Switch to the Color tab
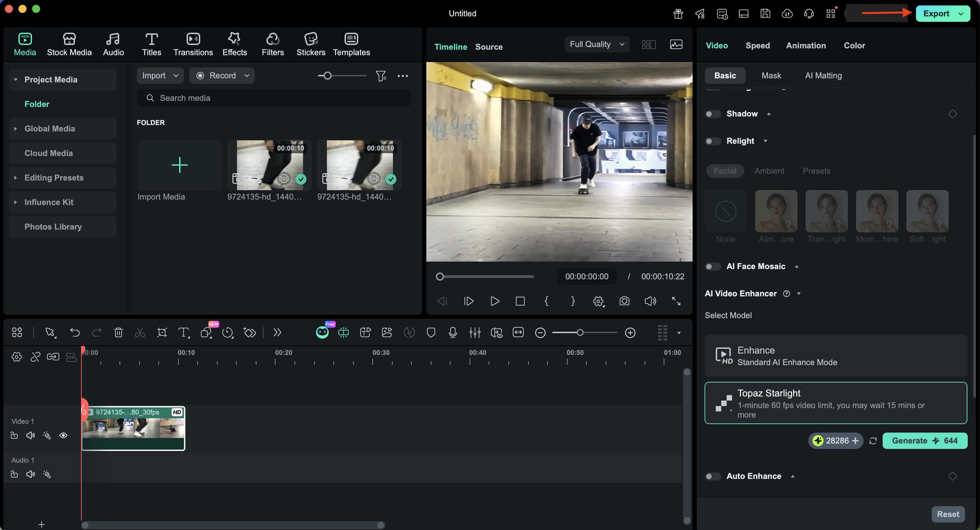Screen dimensions: 980x530 [x=854, y=46]
